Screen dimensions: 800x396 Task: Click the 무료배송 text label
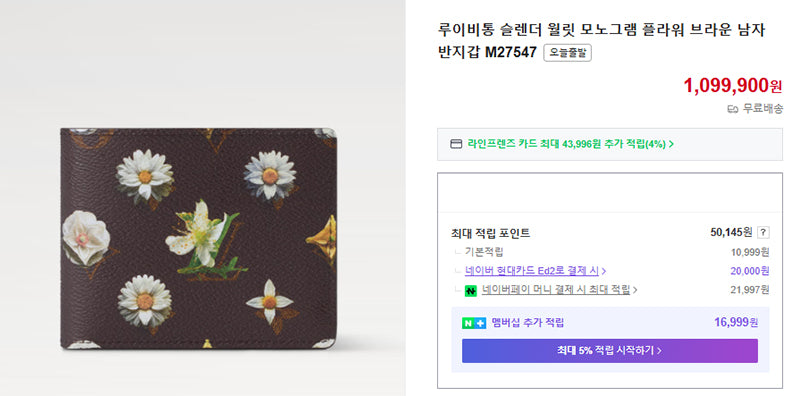pos(762,109)
